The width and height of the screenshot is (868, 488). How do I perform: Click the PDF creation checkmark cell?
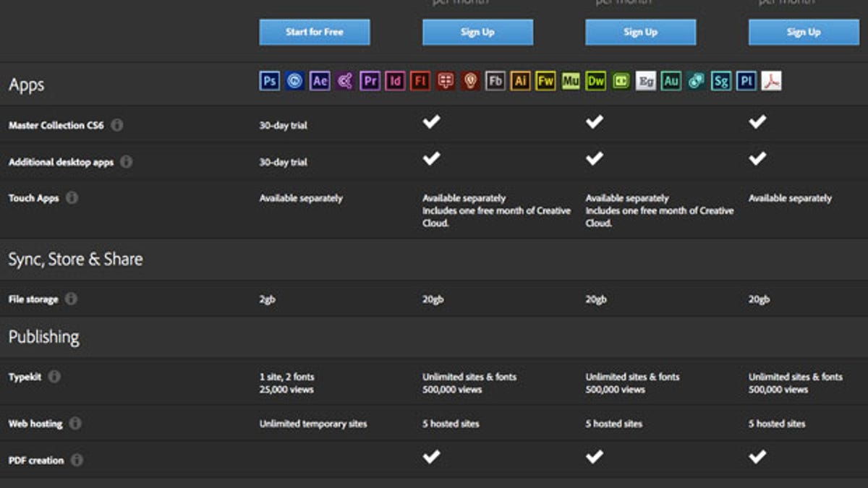(x=430, y=457)
